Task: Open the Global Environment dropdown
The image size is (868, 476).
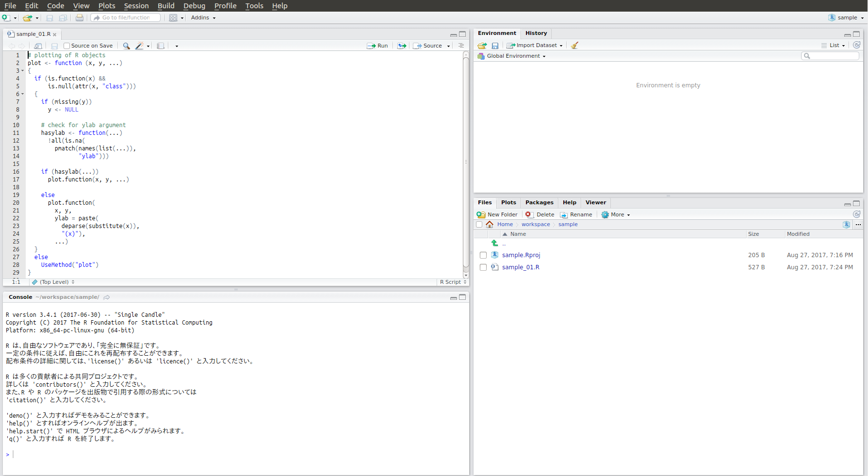Action: [x=512, y=56]
